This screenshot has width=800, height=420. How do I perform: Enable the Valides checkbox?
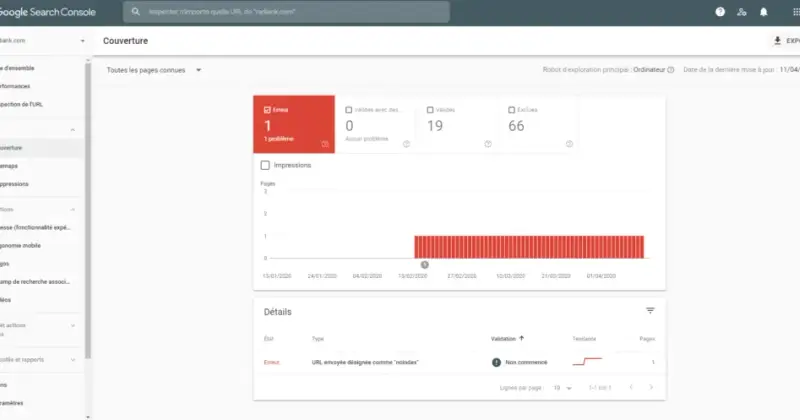click(x=430, y=110)
